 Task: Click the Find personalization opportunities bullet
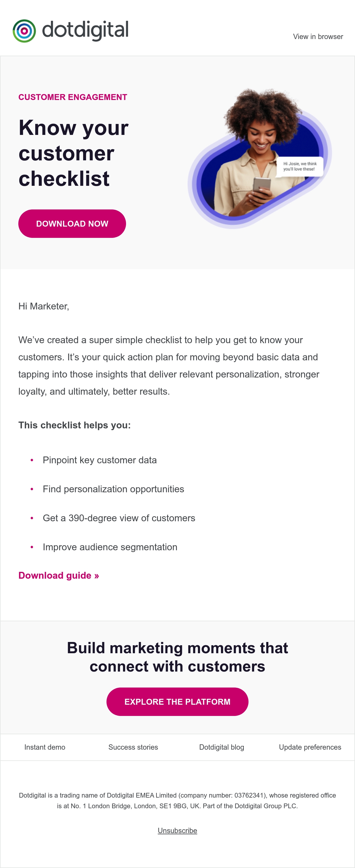point(114,489)
